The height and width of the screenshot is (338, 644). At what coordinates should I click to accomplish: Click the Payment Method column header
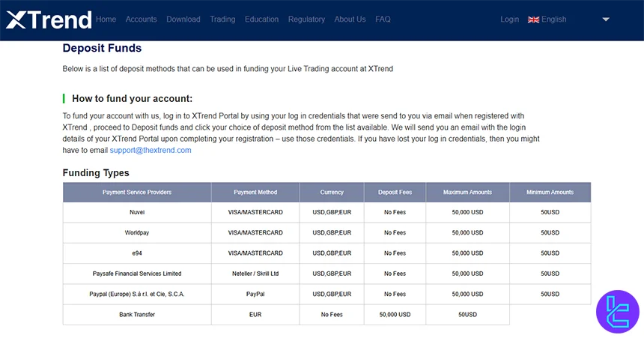point(255,192)
